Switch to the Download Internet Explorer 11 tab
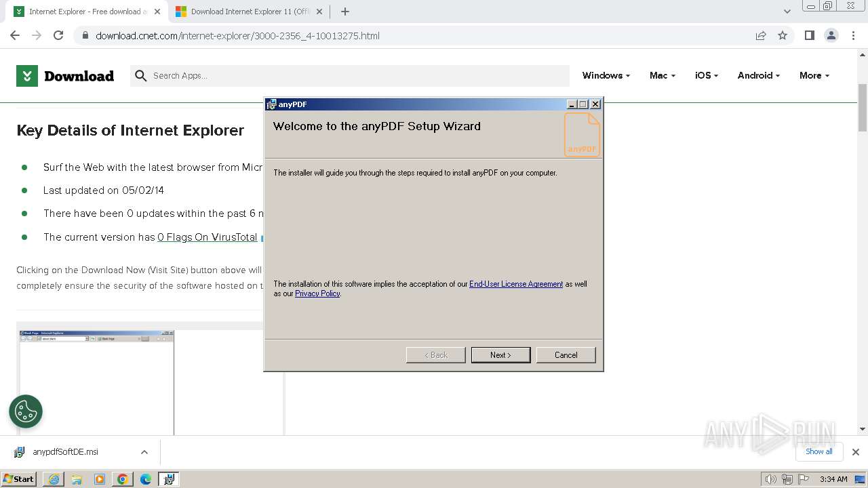The image size is (868, 488). [247, 12]
